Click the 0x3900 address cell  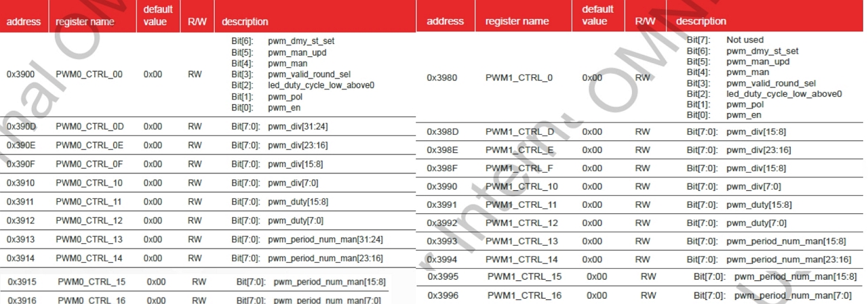coord(21,74)
